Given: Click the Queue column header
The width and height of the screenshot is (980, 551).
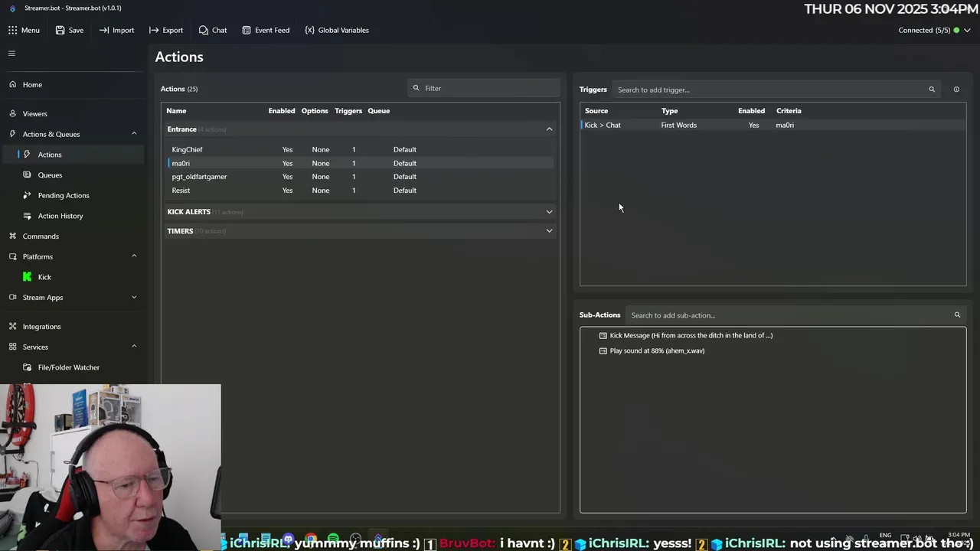Looking at the screenshot, I should point(379,111).
